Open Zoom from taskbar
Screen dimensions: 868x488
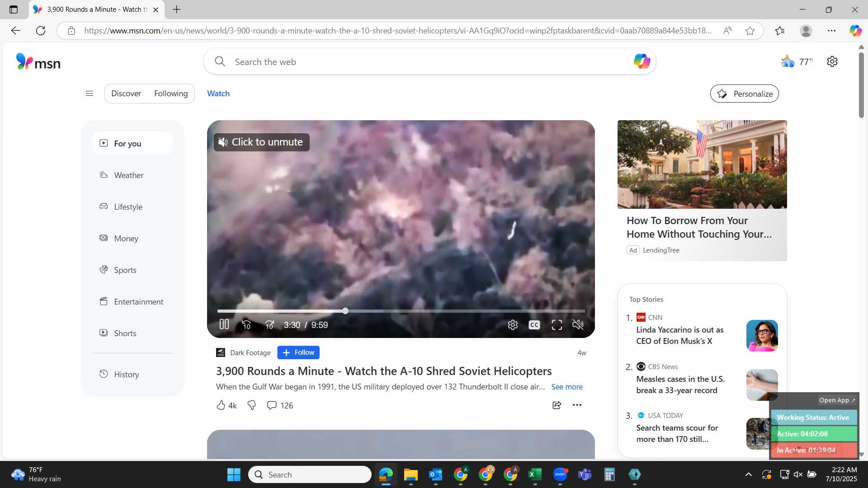tap(560, 475)
